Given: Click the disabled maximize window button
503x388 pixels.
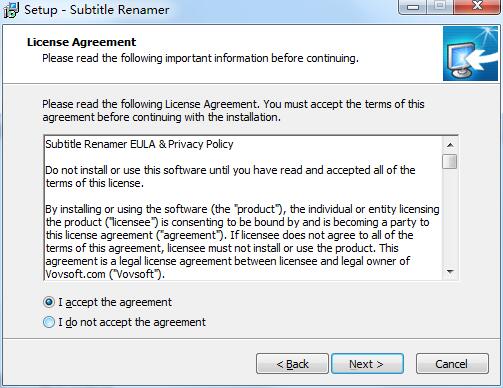Looking at the screenshot, I should pyautogui.click(x=441, y=7).
